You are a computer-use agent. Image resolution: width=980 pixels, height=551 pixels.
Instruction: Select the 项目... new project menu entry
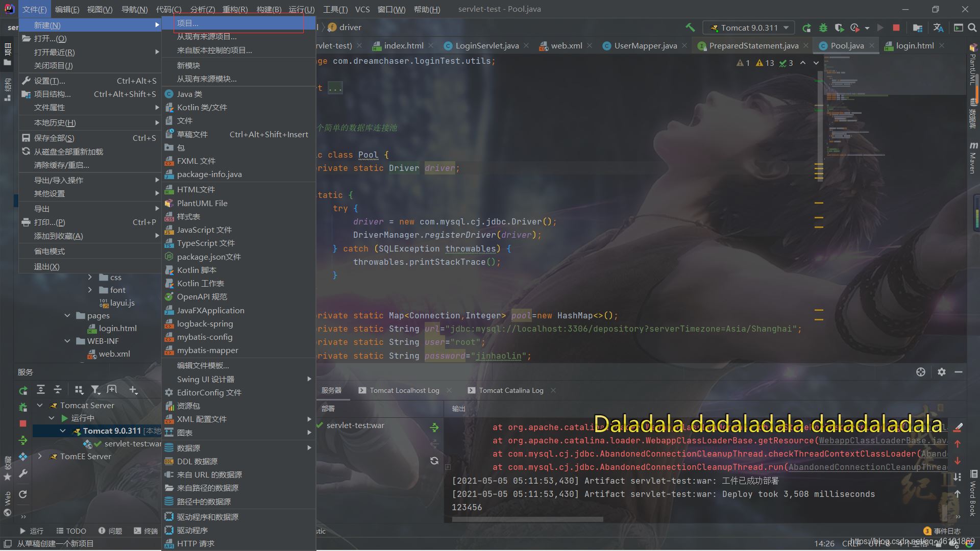click(188, 23)
